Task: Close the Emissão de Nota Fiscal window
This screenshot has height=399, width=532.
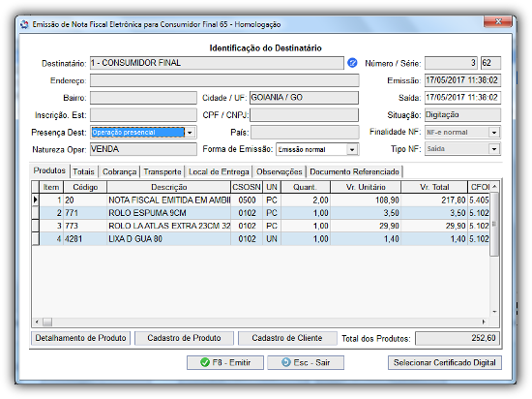Action: 498,21
